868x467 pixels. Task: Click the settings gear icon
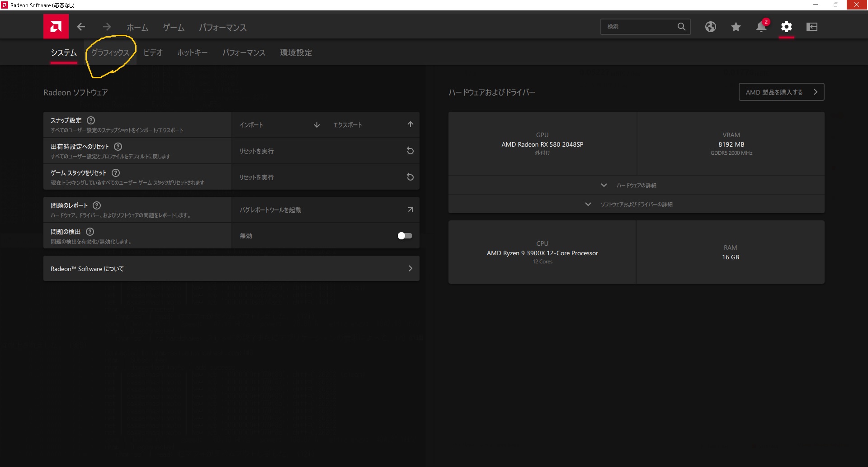[786, 27]
